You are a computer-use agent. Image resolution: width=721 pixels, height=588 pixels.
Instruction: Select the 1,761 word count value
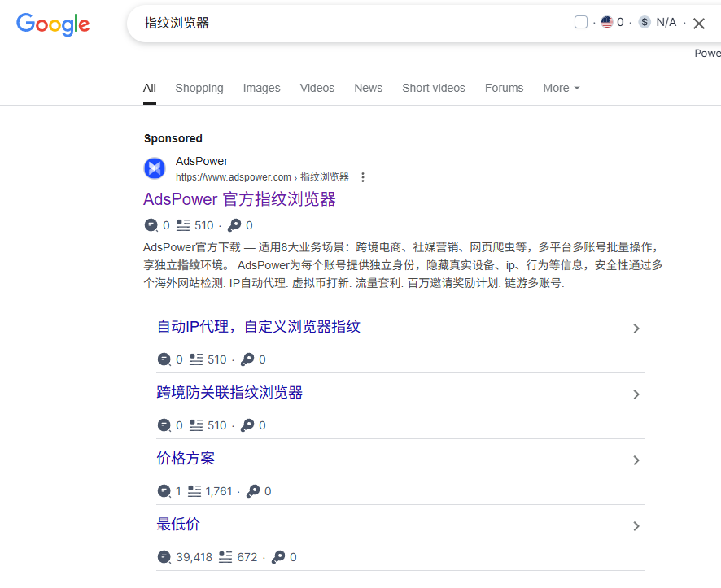coord(219,491)
